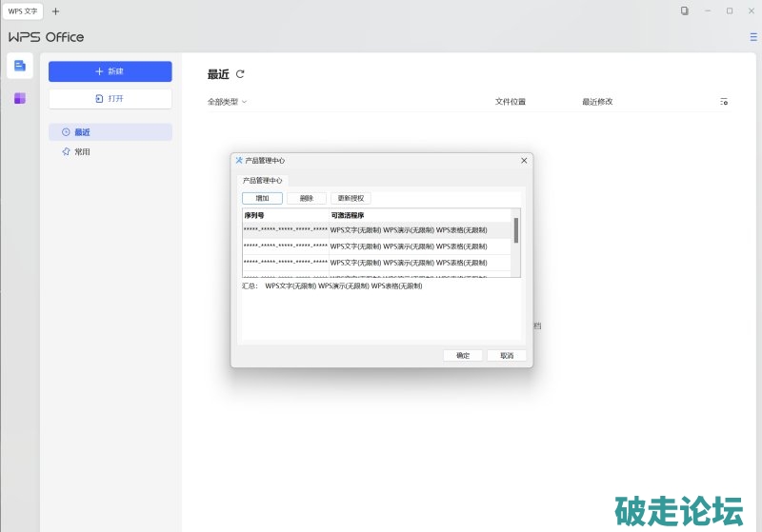Click the window layout icon in title bar

(684, 11)
